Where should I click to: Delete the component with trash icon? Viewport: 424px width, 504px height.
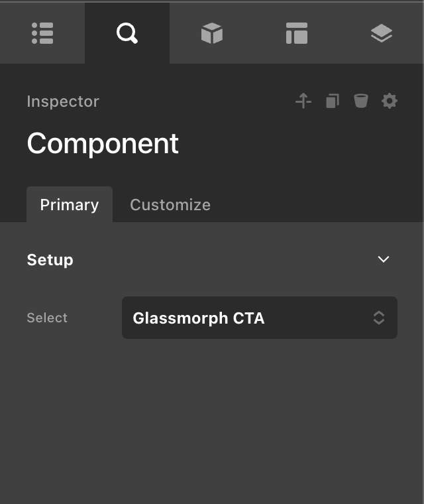coord(360,101)
